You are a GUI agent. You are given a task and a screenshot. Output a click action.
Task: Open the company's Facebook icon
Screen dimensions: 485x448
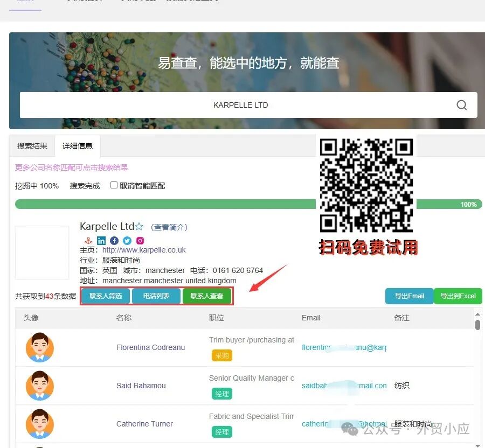point(114,241)
